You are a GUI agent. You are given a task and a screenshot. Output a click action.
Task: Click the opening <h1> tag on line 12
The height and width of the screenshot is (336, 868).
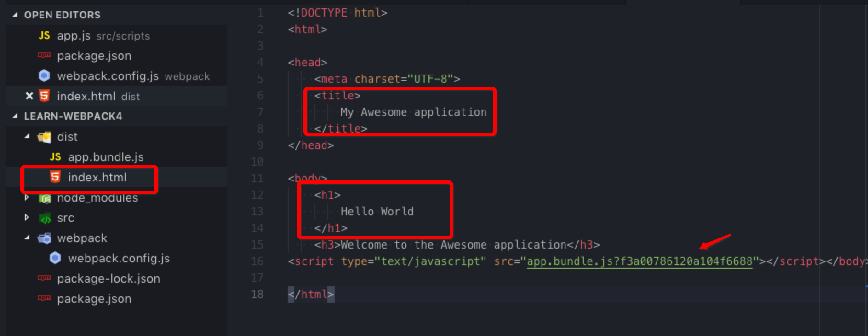coord(327,195)
